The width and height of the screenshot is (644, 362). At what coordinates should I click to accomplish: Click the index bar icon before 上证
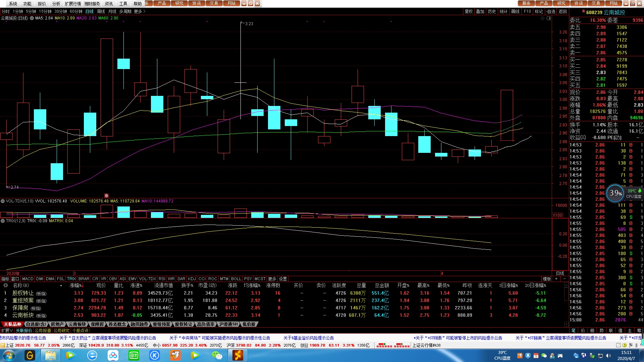pos(3,345)
